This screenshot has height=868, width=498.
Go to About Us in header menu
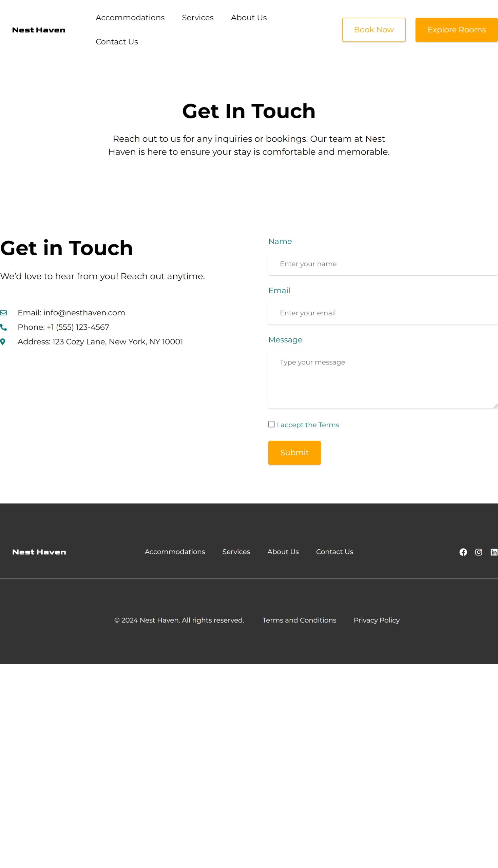pos(249,18)
